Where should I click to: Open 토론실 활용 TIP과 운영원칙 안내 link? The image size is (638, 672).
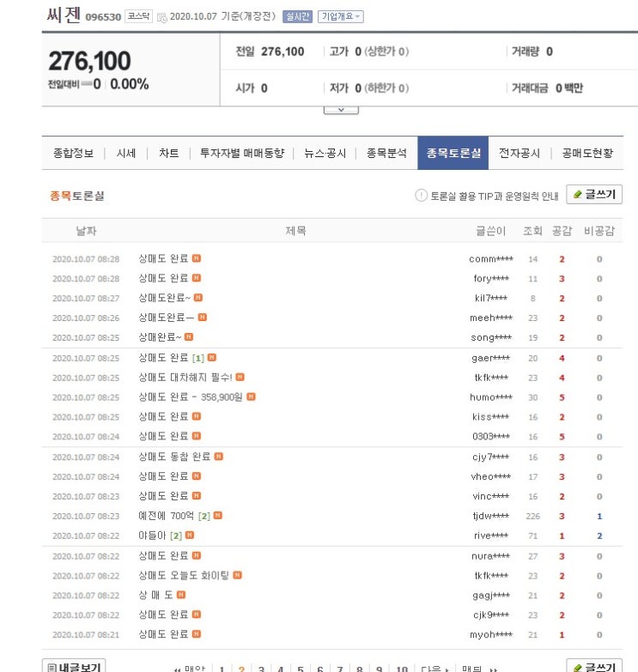point(494,197)
